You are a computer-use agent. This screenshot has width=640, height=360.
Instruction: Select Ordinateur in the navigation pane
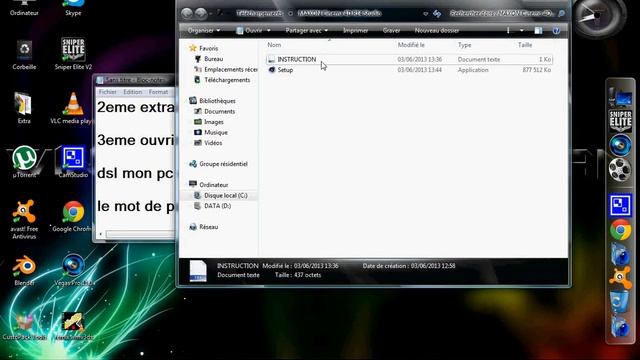pos(209,185)
